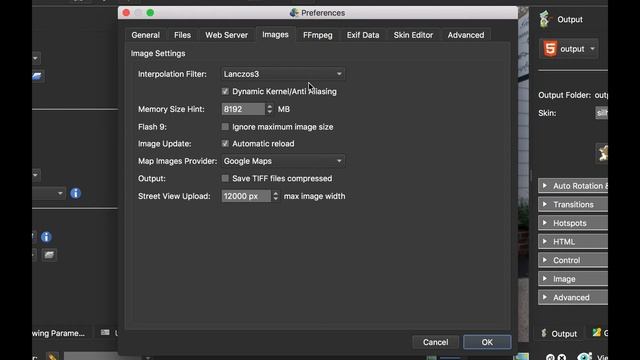Expand the Image section in Output panel

[573, 279]
